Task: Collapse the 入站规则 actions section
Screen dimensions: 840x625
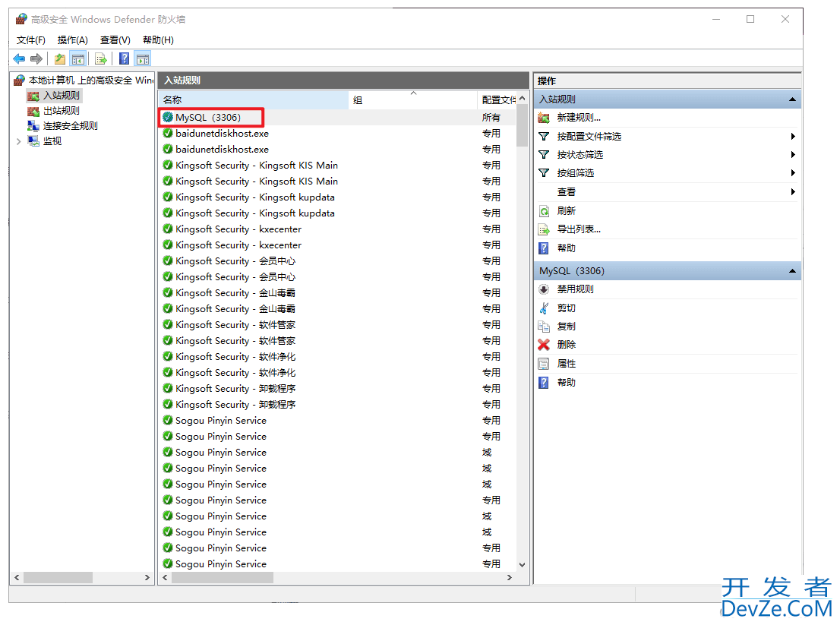Action: point(792,99)
